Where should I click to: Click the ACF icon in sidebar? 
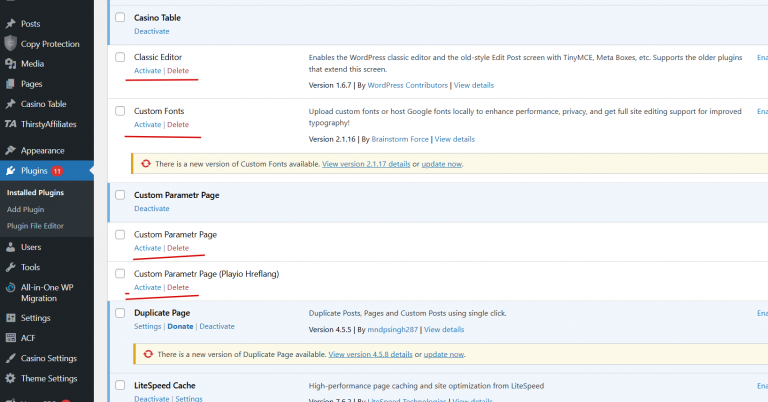click(x=10, y=338)
